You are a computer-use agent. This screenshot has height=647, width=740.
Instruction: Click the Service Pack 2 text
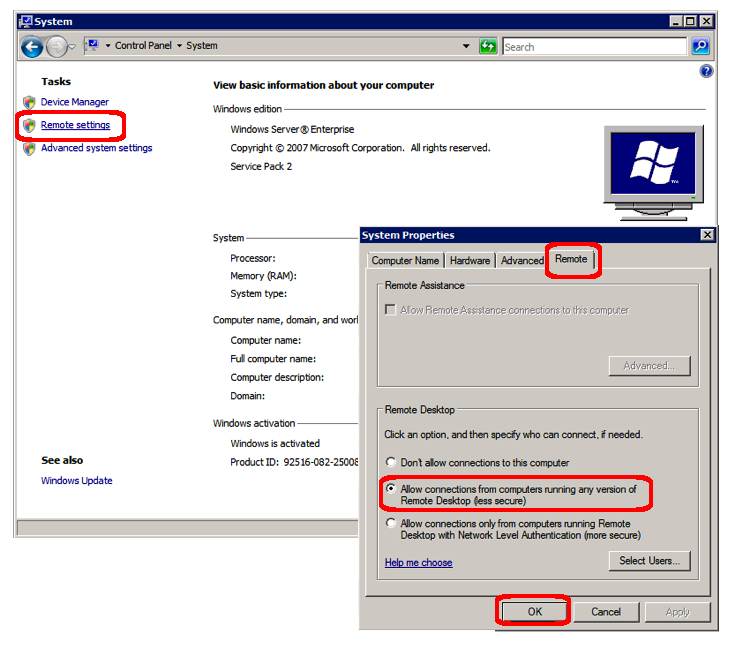point(261,166)
